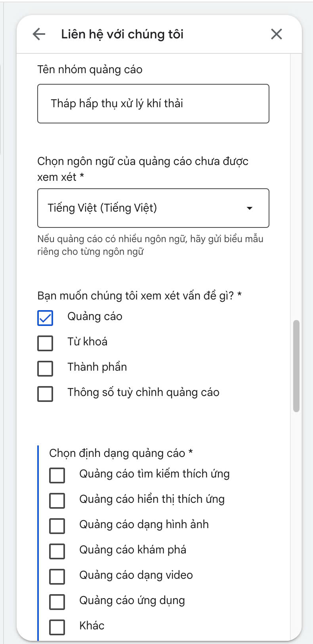313x644 pixels.
Task: Select the Tiếng Việt language combo box
Action: 153,208
